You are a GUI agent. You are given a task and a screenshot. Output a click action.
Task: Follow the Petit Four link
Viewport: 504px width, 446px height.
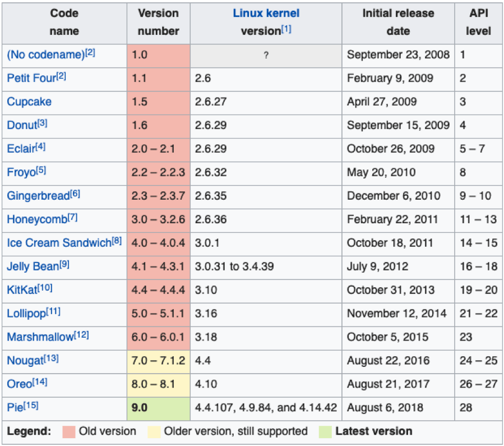point(31,78)
